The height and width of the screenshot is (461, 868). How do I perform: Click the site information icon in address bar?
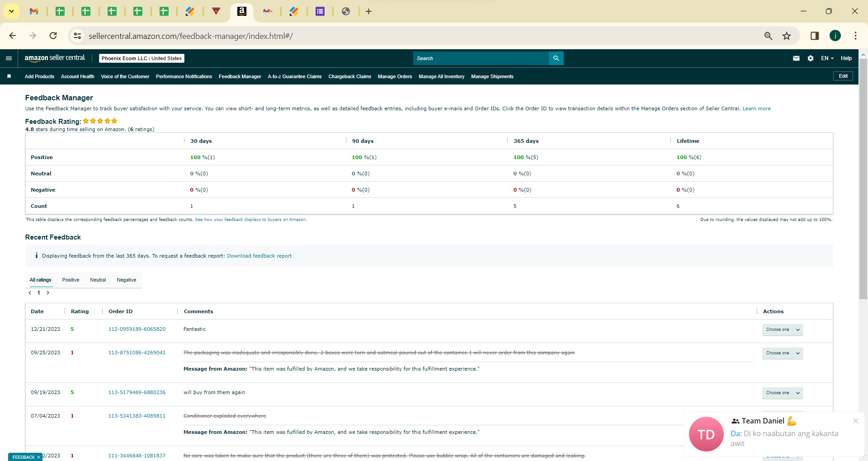[78, 36]
